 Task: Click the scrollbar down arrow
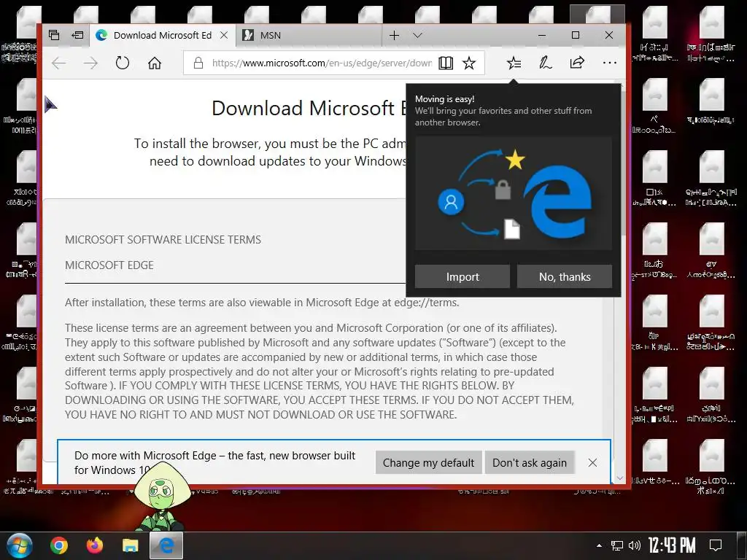click(620, 478)
